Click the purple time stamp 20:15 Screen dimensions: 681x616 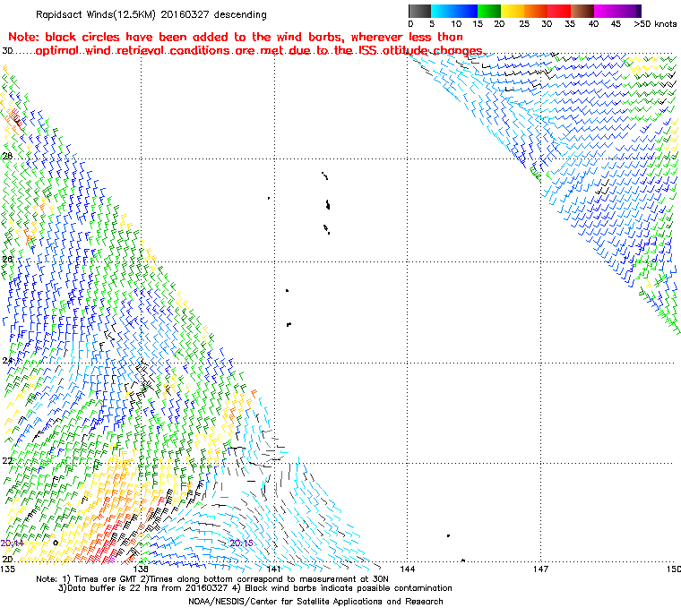(x=241, y=543)
